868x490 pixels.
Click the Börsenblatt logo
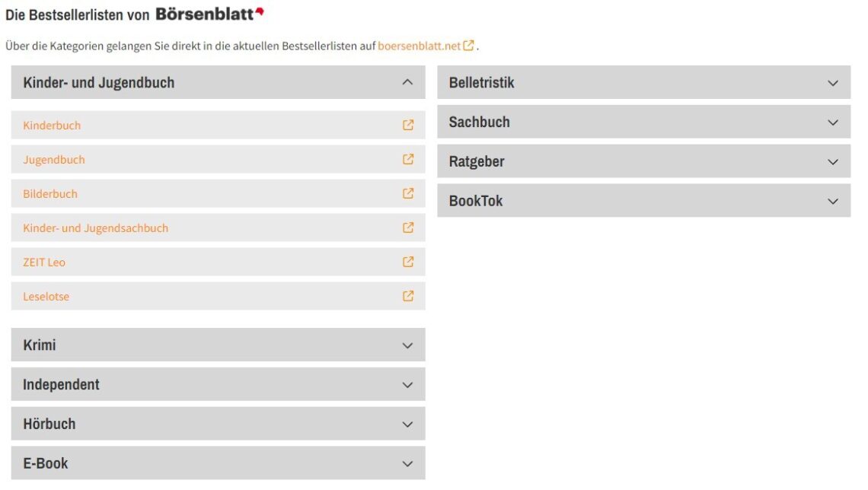click(209, 14)
